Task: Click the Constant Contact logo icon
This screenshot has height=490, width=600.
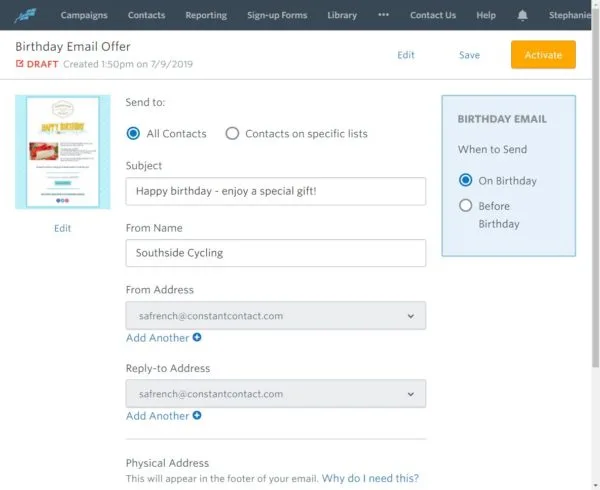Action: coord(25,15)
